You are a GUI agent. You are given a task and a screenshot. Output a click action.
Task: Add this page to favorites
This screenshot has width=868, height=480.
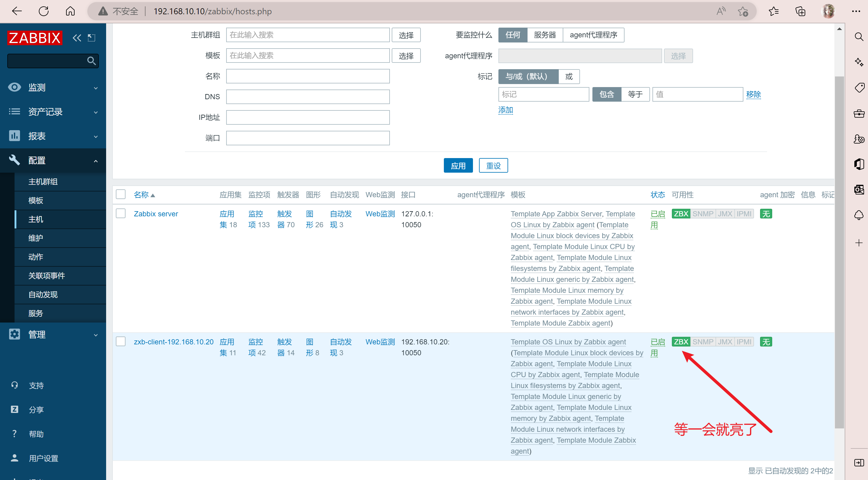click(x=743, y=12)
